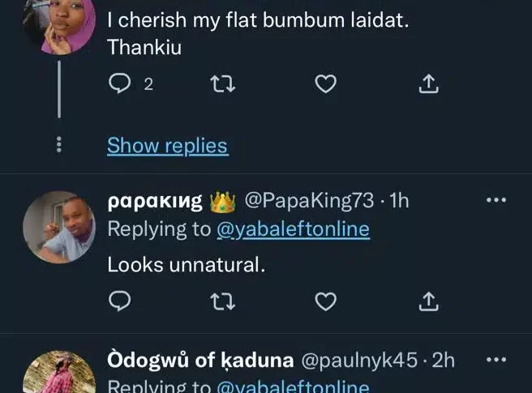Open more options for Òdogwú of kaduna tweet
The image size is (532, 393).
click(x=496, y=360)
